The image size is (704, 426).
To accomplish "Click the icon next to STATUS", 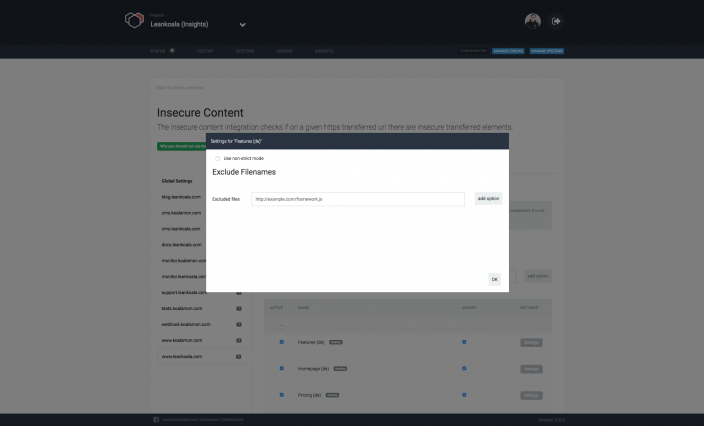I will coord(172,51).
